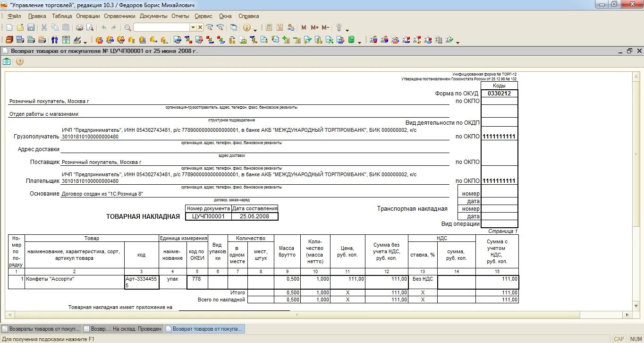The image size is (644, 343).
Task: Click the Redo arrow icon
Action: coord(115,28)
